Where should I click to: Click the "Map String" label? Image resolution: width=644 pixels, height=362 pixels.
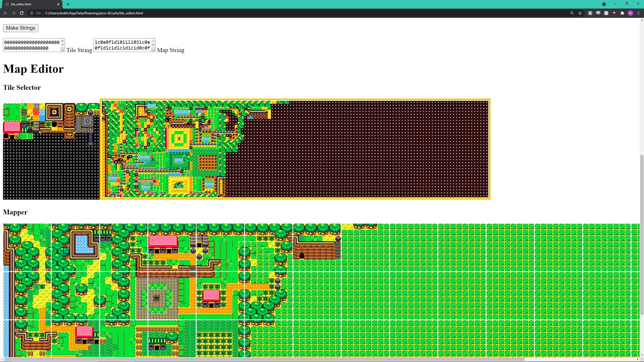[x=171, y=50]
